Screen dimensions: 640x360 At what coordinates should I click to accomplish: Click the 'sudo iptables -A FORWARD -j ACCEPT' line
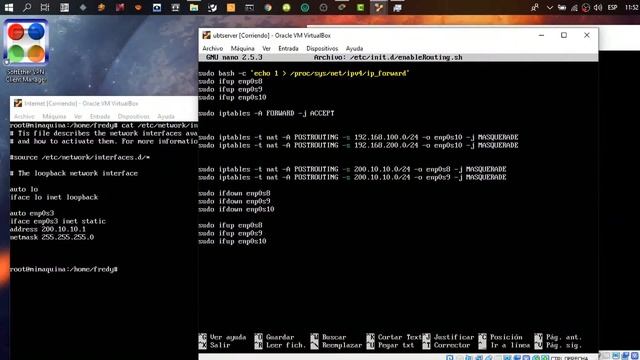pos(267,113)
